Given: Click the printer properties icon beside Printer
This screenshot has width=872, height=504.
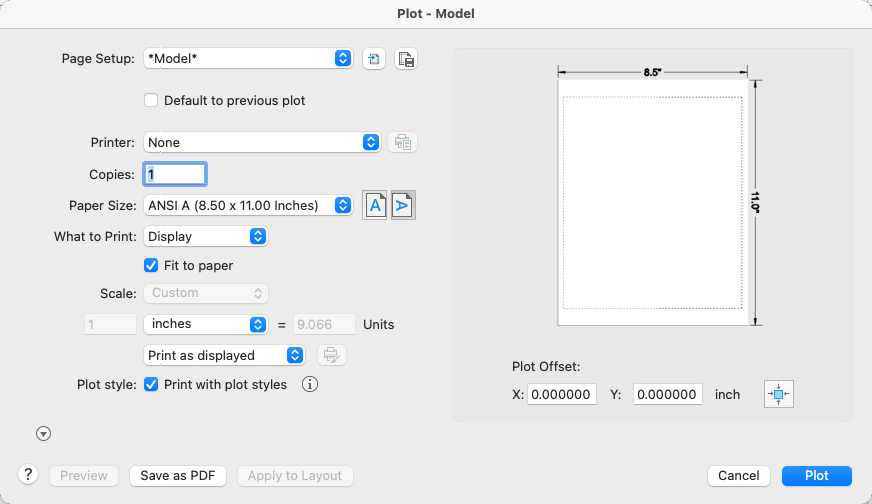Looking at the screenshot, I should pyautogui.click(x=403, y=142).
